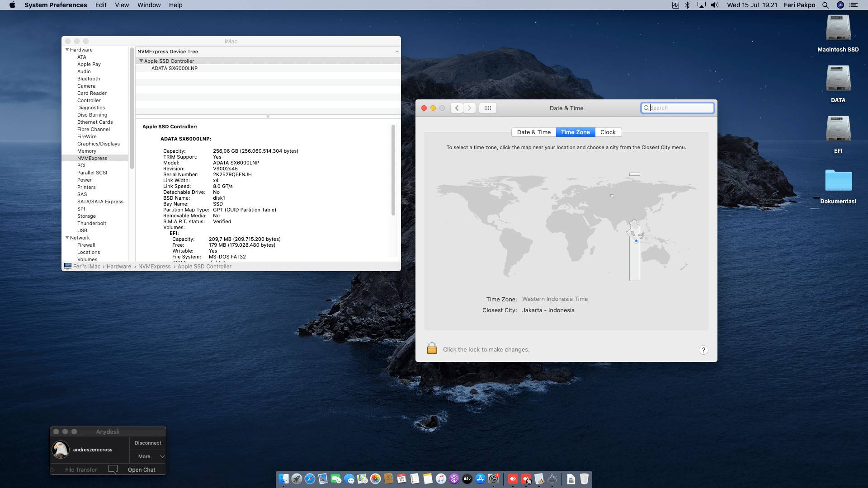Select USB in the Hardware sidebar
This screenshot has height=488, width=868.
(82, 230)
